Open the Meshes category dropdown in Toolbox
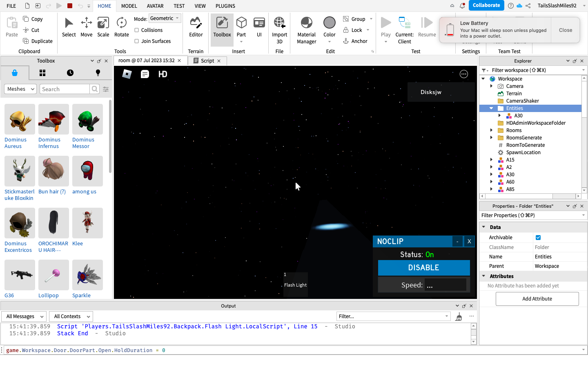The width and height of the screenshot is (588, 368). point(20,89)
